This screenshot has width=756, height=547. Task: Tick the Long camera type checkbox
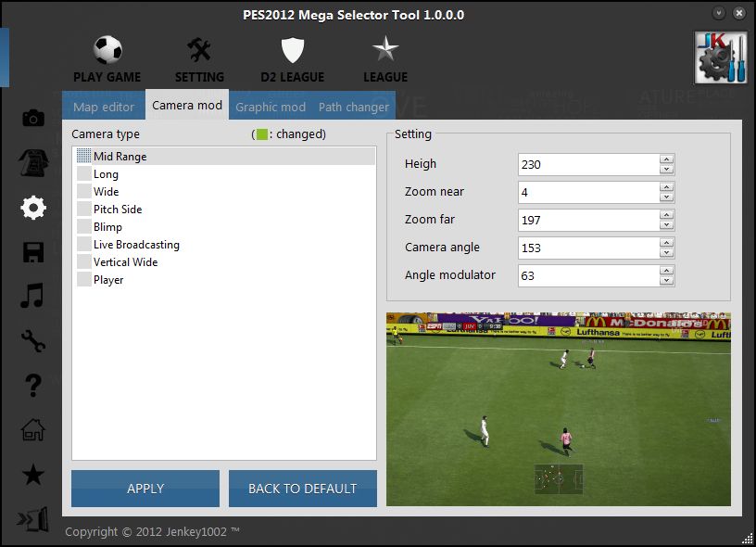[84, 174]
